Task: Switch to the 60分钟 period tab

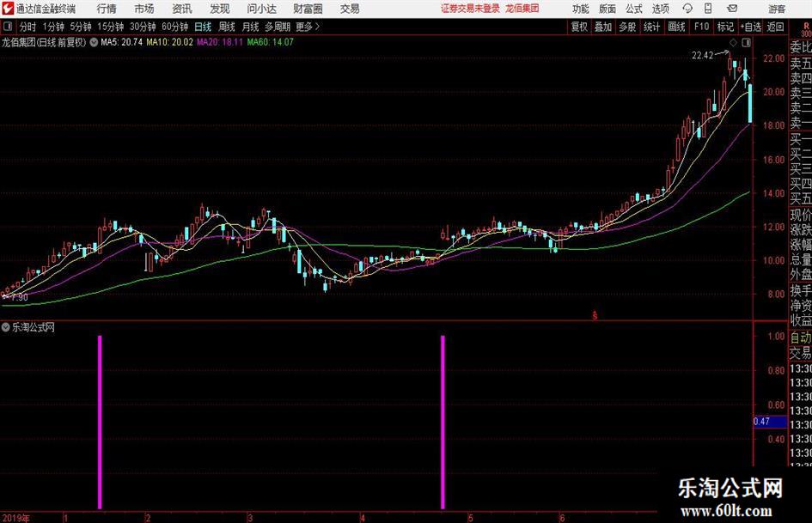Action: 175,27
